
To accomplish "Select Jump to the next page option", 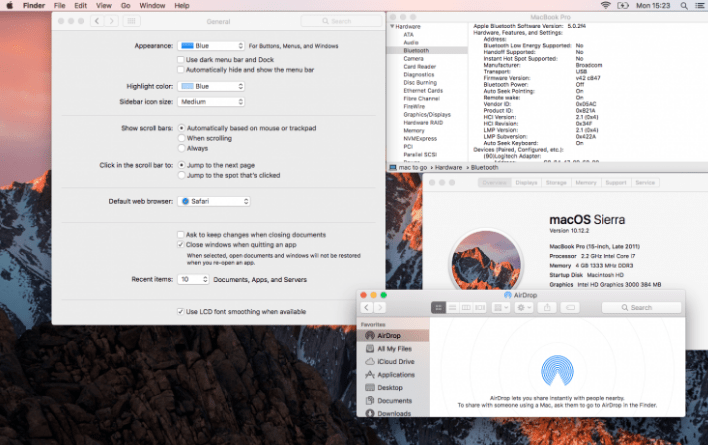I will (182, 165).
